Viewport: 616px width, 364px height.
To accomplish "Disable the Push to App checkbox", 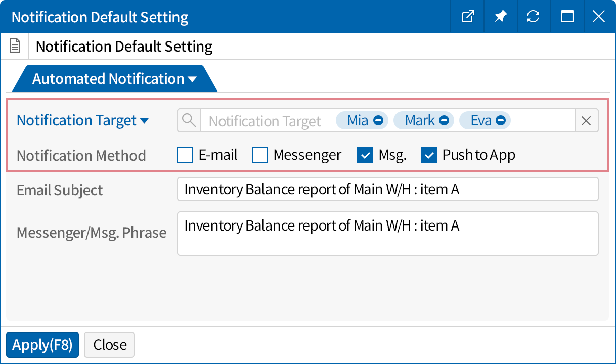I will click(429, 155).
